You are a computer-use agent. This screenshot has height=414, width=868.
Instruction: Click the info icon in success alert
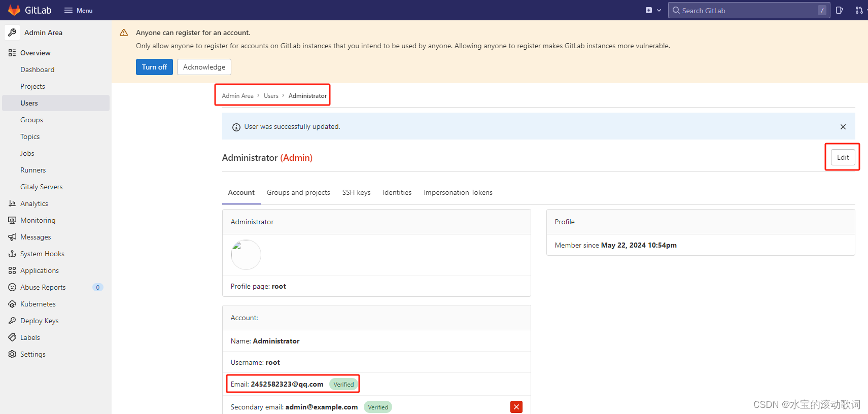point(236,127)
